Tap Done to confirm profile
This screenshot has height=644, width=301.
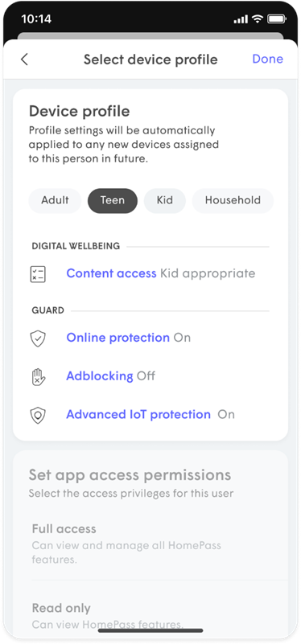[x=268, y=59]
